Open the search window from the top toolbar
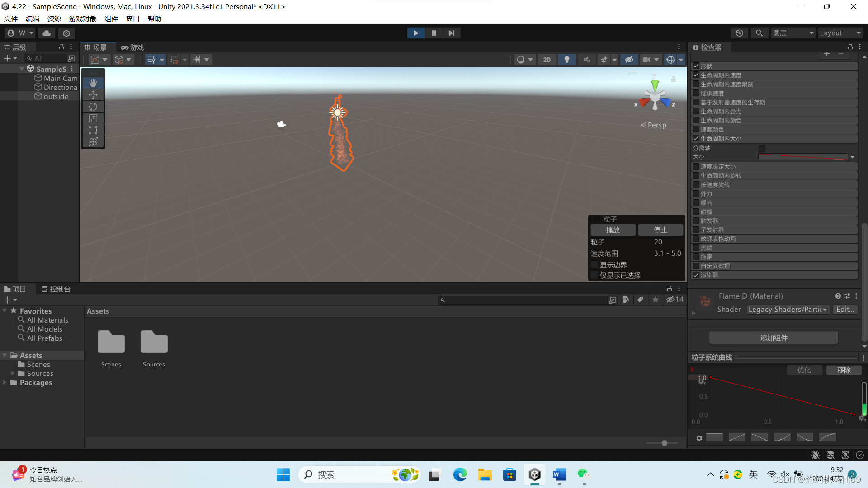The width and height of the screenshot is (868, 488). [x=759, y=33]
